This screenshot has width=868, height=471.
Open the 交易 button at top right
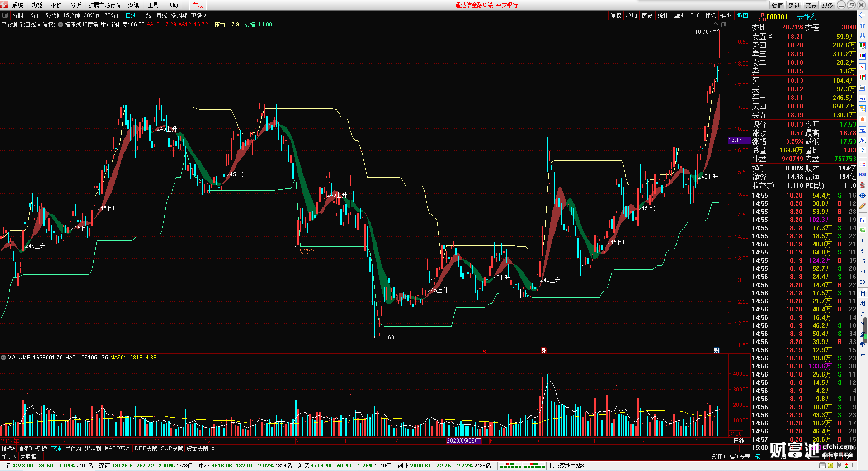point(811,5)
